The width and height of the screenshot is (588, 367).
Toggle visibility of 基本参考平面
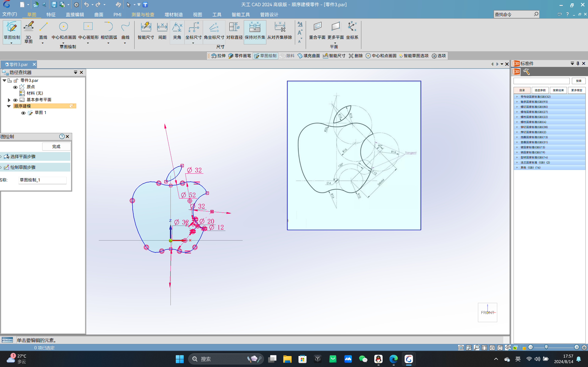(x=15, y=100)
